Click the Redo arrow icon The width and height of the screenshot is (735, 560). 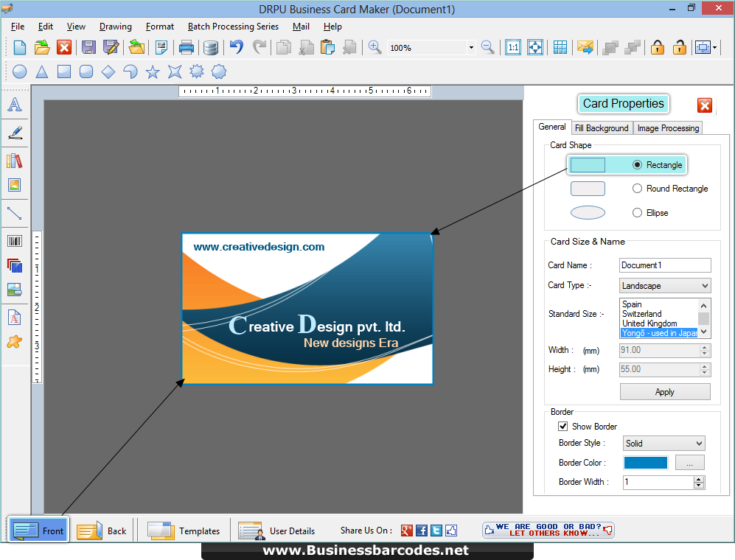(259, 47)
